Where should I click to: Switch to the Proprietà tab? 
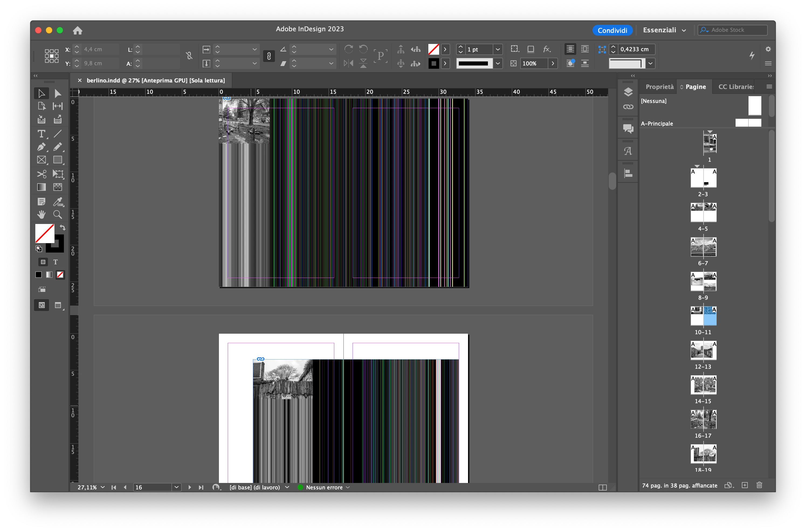[659, 87]
